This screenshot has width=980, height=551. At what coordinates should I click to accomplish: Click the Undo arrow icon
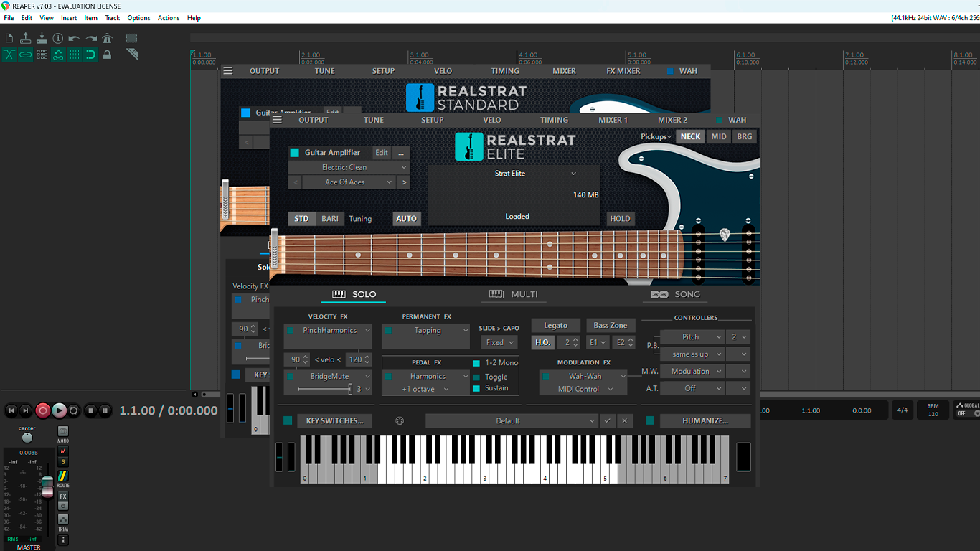75,38
